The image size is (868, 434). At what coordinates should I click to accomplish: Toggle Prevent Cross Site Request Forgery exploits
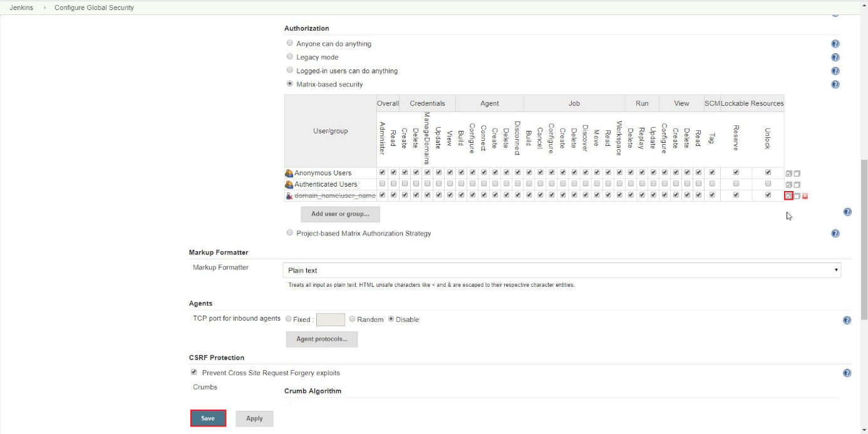pos(194,372)
